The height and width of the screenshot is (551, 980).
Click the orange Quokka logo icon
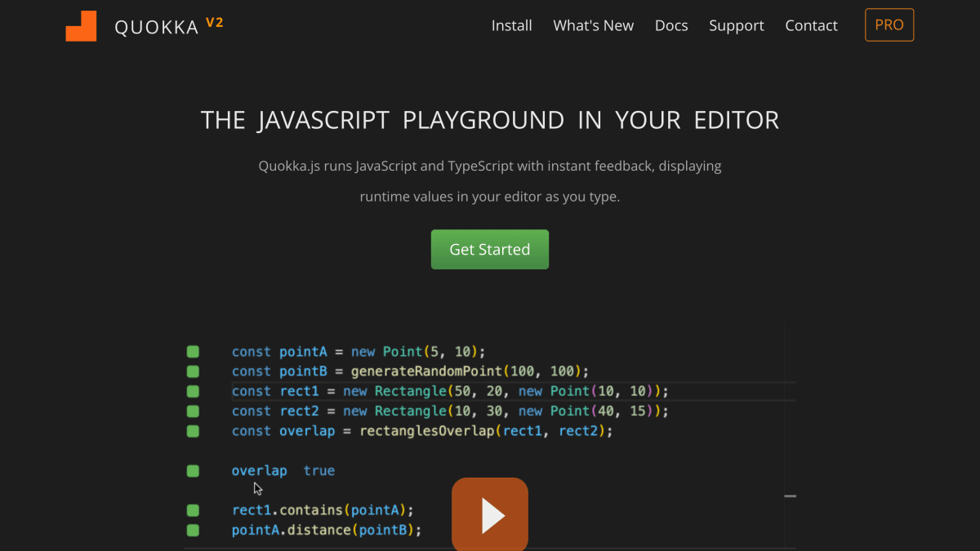coord(81,26)
